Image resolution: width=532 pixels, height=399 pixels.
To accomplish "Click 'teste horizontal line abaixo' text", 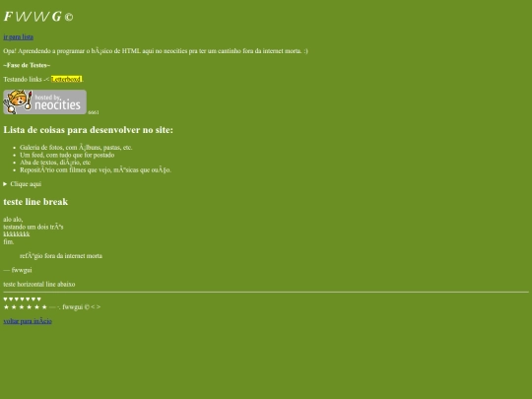I will tap(39, 285).
